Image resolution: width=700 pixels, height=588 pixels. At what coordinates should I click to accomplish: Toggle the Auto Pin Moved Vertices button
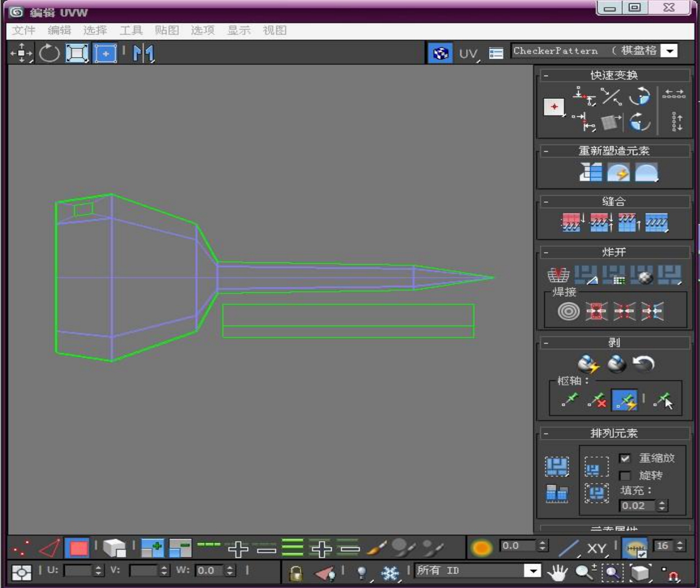coord(626,400)
